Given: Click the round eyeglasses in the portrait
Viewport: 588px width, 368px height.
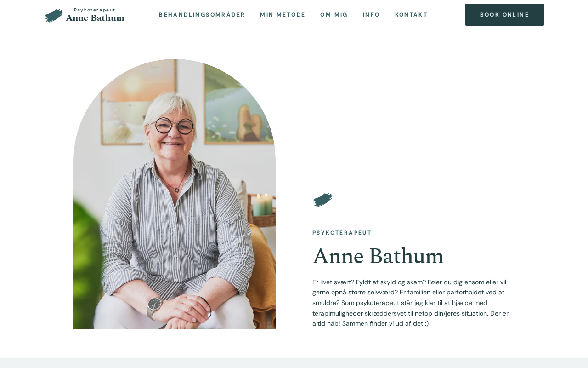Looking at the screenshot, I should click(174, 126).
